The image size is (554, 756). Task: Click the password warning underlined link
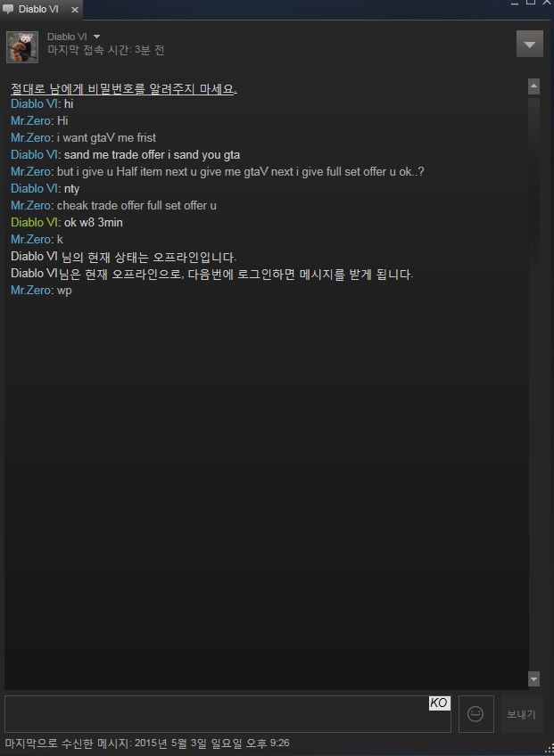click(124, 89)
